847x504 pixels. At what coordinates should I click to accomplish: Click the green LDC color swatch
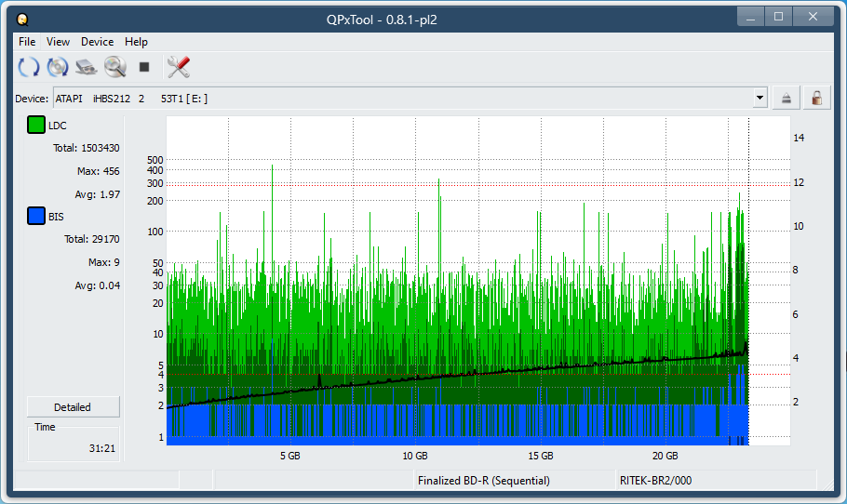pos(36,126)
